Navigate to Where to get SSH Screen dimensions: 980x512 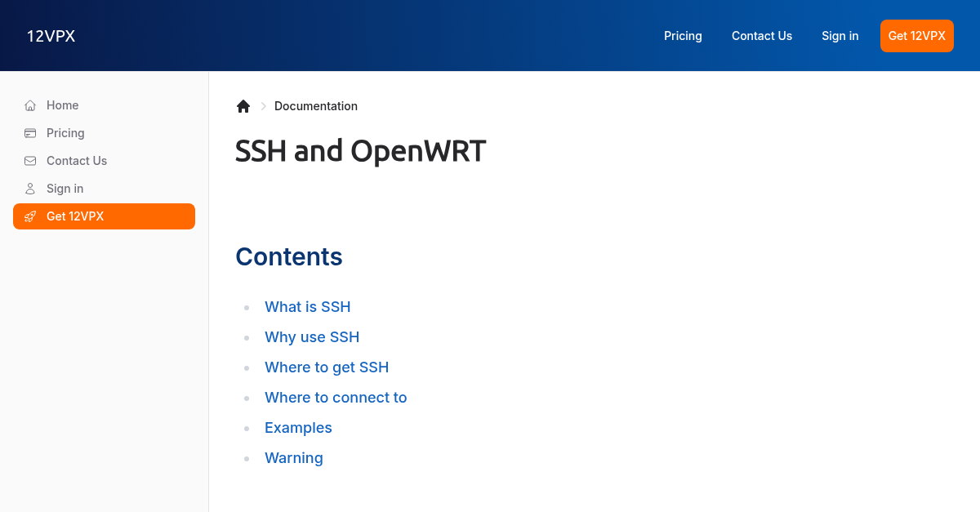click(327, 367)
